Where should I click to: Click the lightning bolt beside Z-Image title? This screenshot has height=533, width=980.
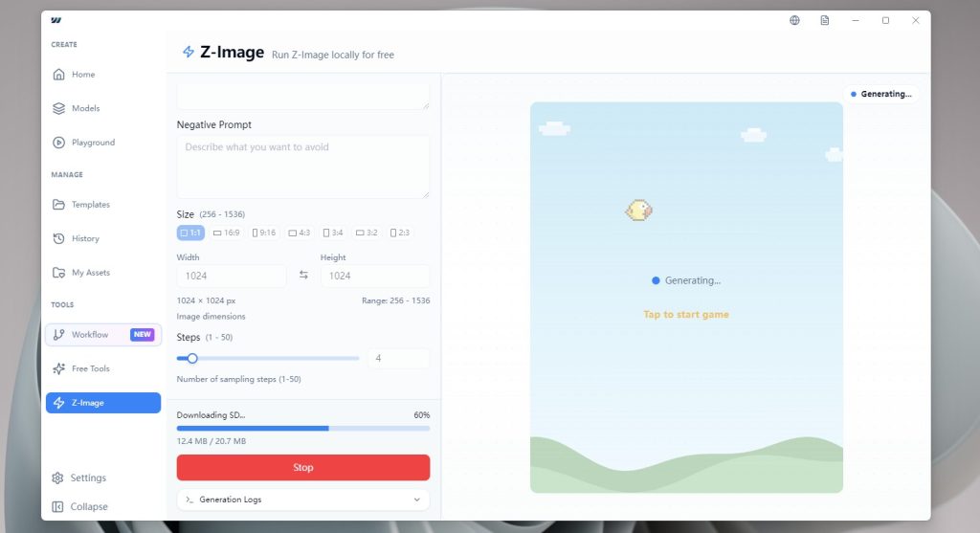coord(189,52)
